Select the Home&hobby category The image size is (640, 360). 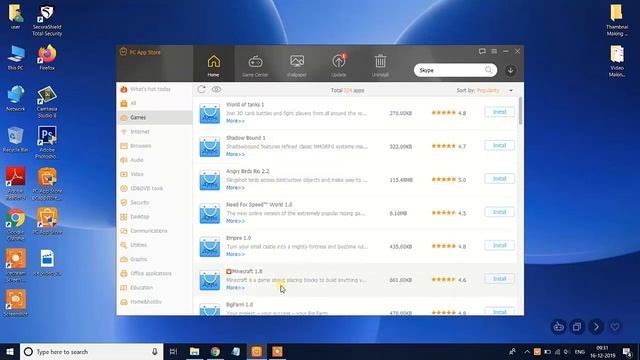tap(154, 302)
